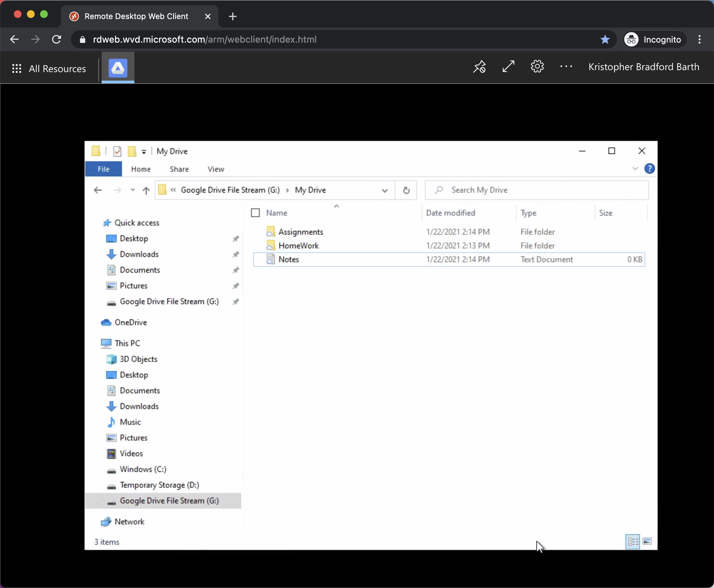Click the breadcrumb arrow before My Drive
Image resolution: width=714 pixels, height=588 pixels.
(287, 190)
